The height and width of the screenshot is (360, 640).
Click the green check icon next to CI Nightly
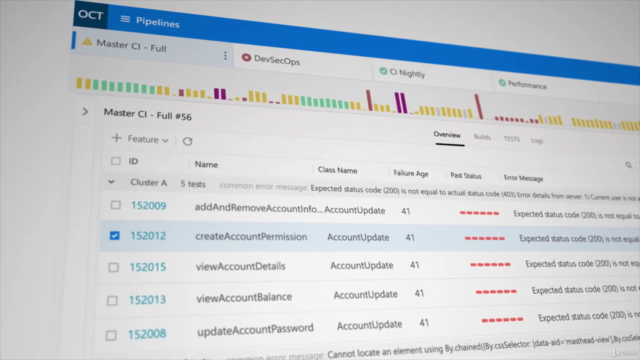(x=383, y=71)
